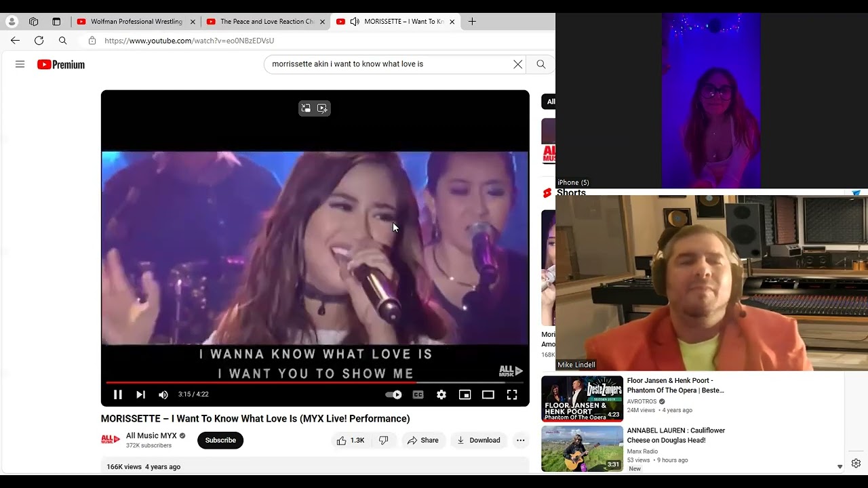Go to YouTube Premium home logo
Screen dimensions: 868x488
(x=61, y=64)
